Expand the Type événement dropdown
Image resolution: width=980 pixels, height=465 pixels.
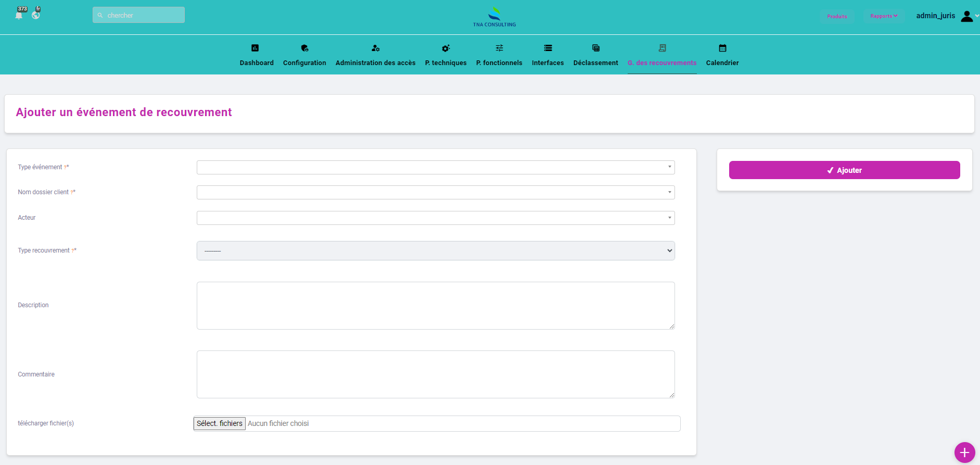[x=436, y=167]
